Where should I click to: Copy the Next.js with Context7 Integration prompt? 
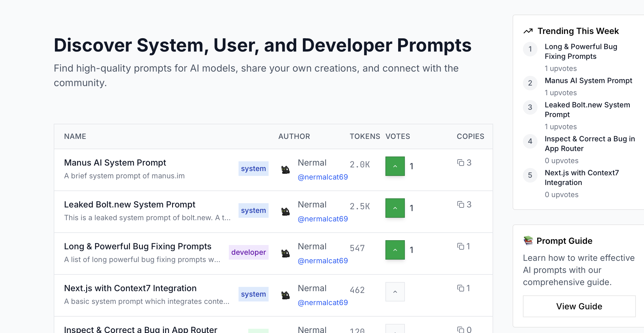tap(461, 288)
